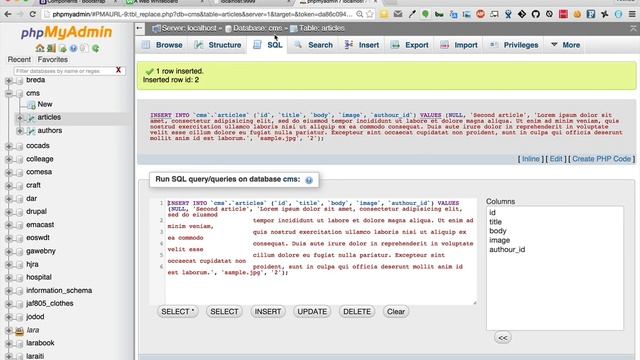Image resolution: width=640 pixels, height=360 pixels.
Task: Show the Recent tables list
Action: (19, 60)
